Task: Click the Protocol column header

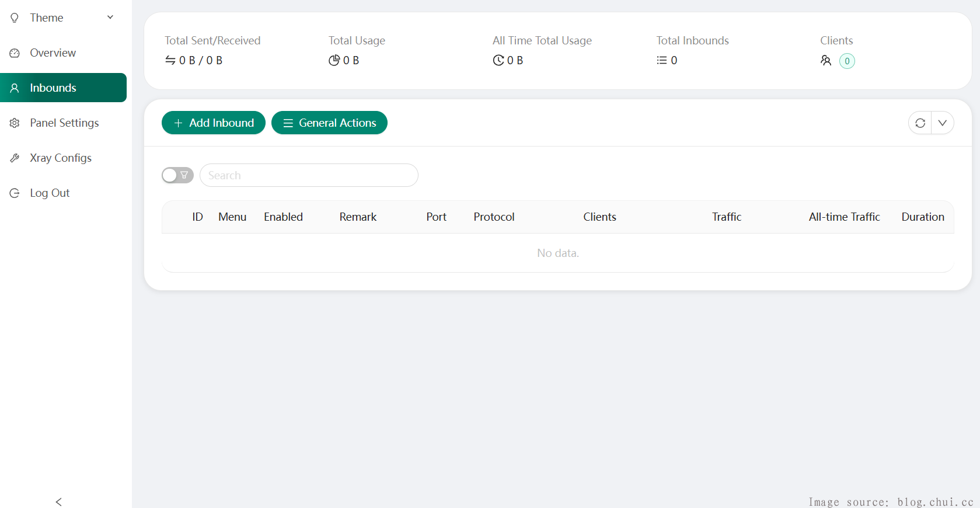Action: click(x=494, y=217)
